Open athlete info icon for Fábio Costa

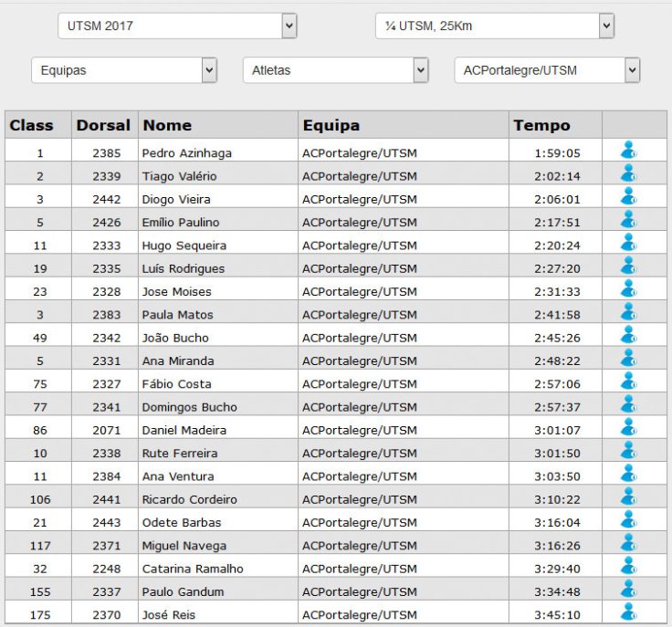point(628,382)
